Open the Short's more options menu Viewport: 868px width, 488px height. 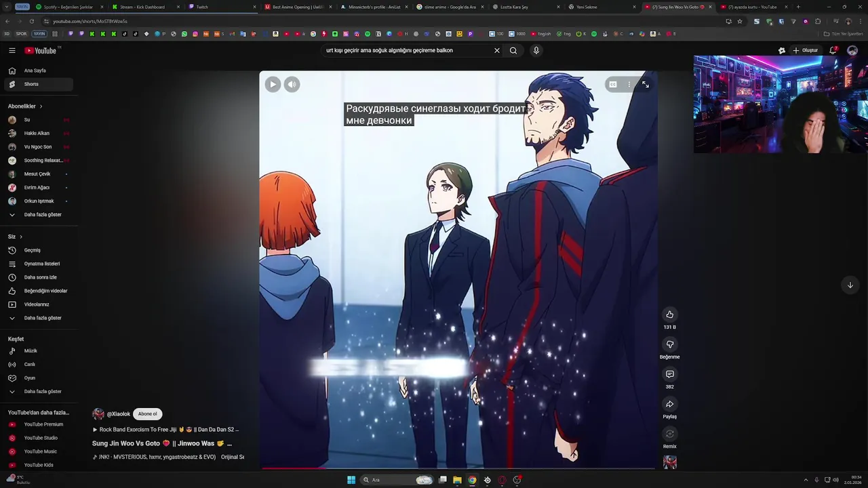click(x=629, y=84)
